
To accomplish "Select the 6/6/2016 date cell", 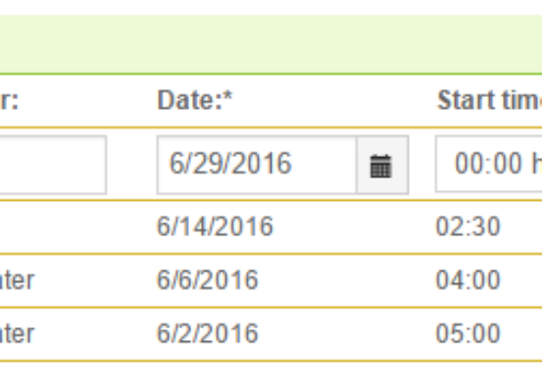I will tap(208, 279).
